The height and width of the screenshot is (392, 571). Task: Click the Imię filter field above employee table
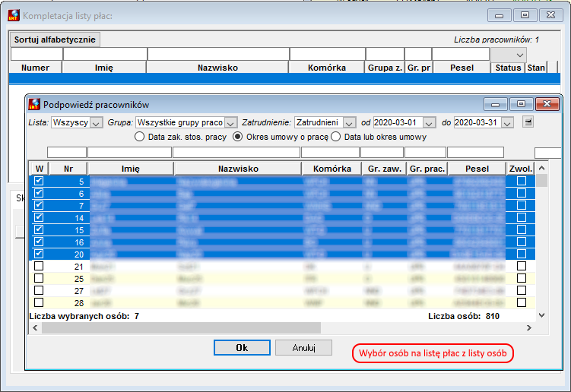pos(130,152)
